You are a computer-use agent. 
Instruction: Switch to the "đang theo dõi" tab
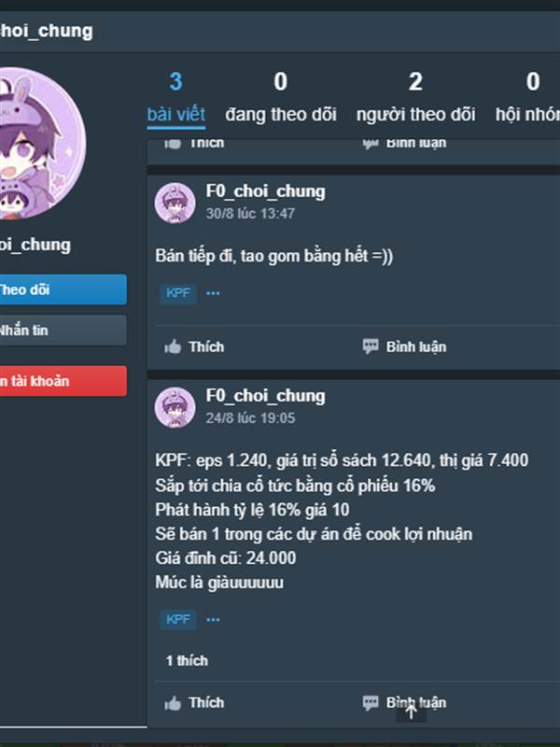281,99
